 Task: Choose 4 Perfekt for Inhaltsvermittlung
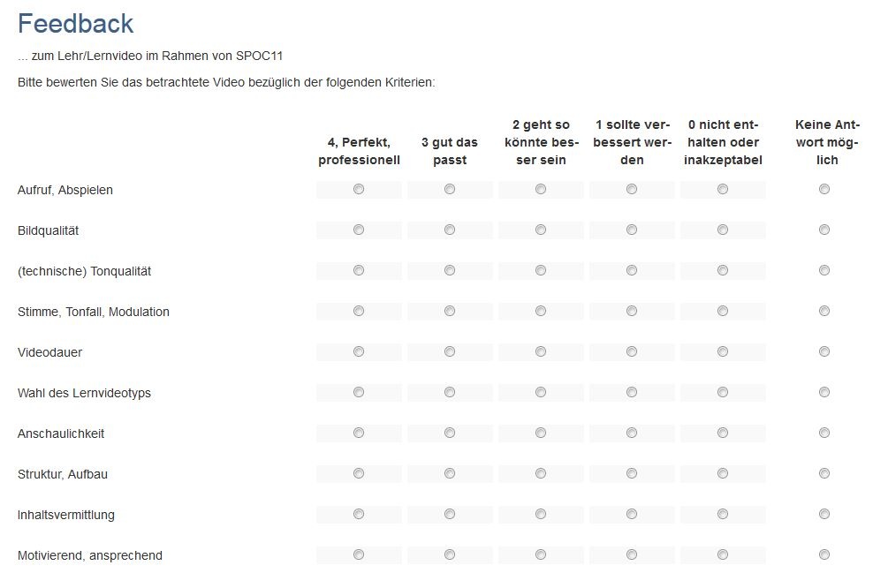click(x=359, y=514)
